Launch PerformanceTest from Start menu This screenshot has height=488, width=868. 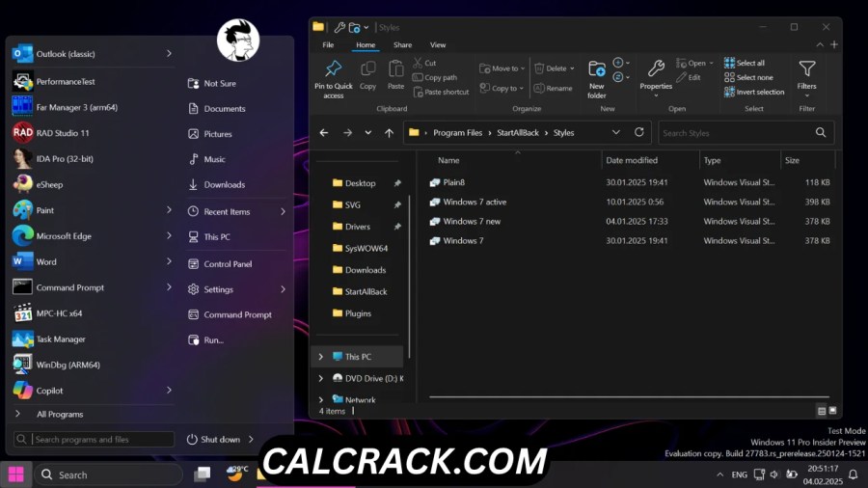click(x=93, y=81)
